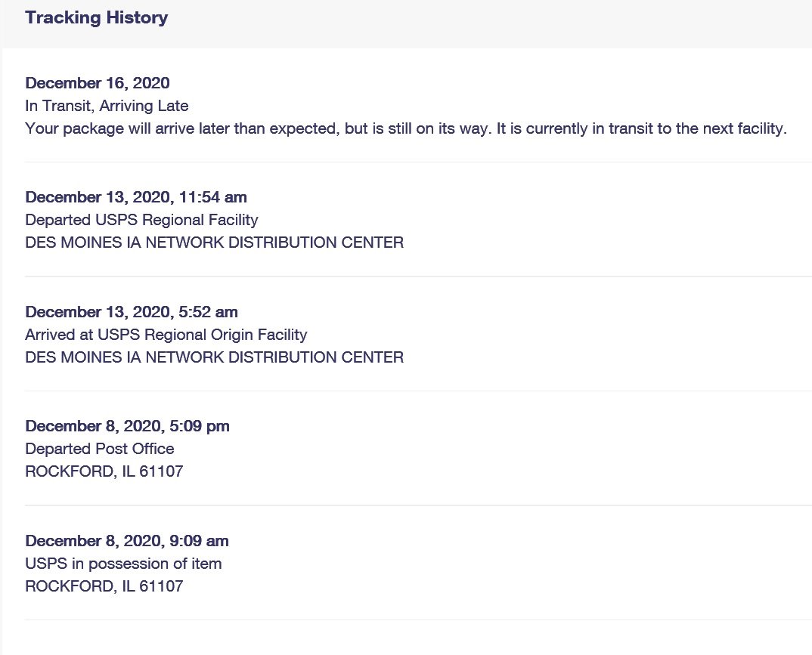Viewport: 812px width, 655px height.
Task: Click Rockford, IL 61107 under Departed Post Office
Action: click(104, 471)
